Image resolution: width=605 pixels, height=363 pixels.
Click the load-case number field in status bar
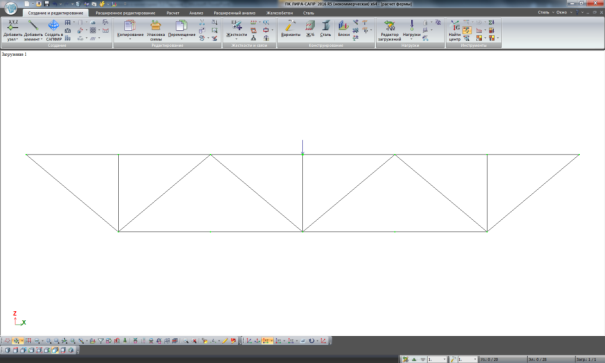click(437, 360)
